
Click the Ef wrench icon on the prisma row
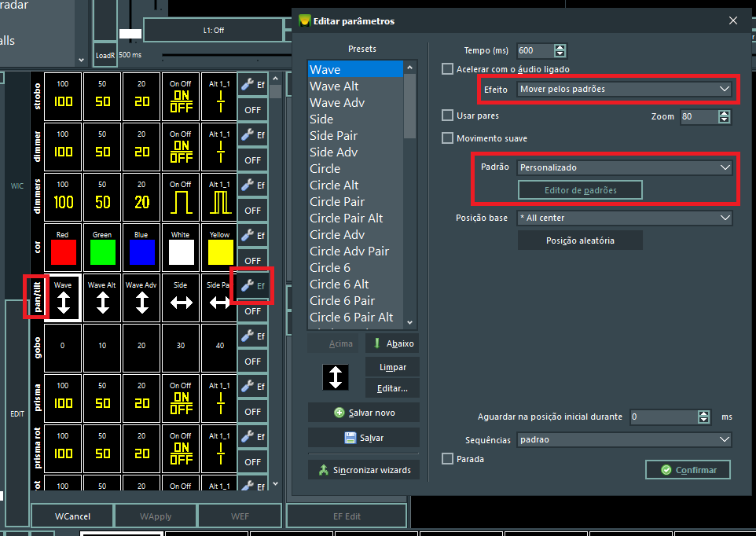pos(253,386)
